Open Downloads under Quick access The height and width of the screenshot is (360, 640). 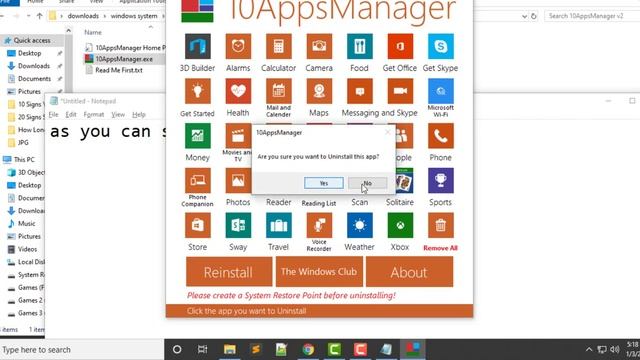34,66
